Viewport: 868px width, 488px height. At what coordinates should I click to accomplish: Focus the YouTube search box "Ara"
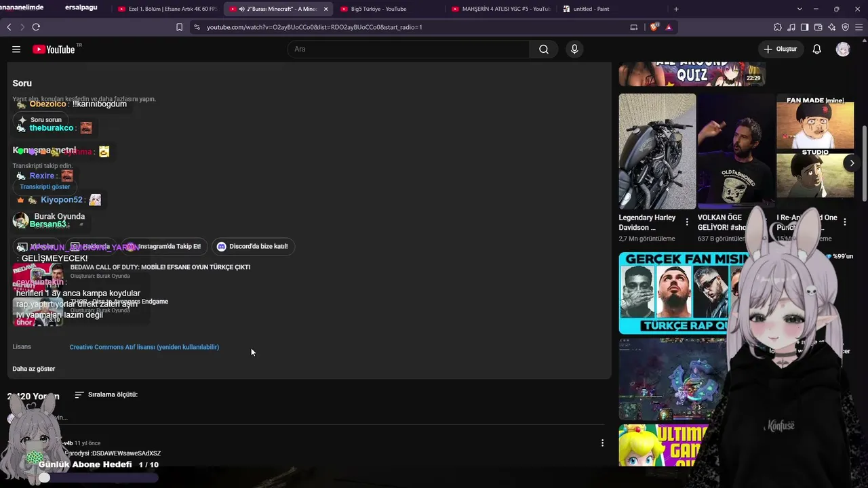(408, 49)
